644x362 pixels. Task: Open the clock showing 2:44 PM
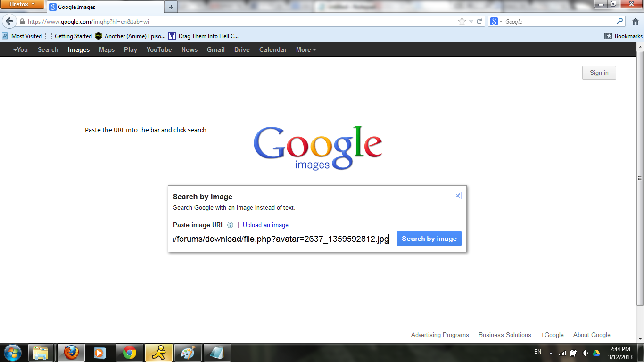620,353
